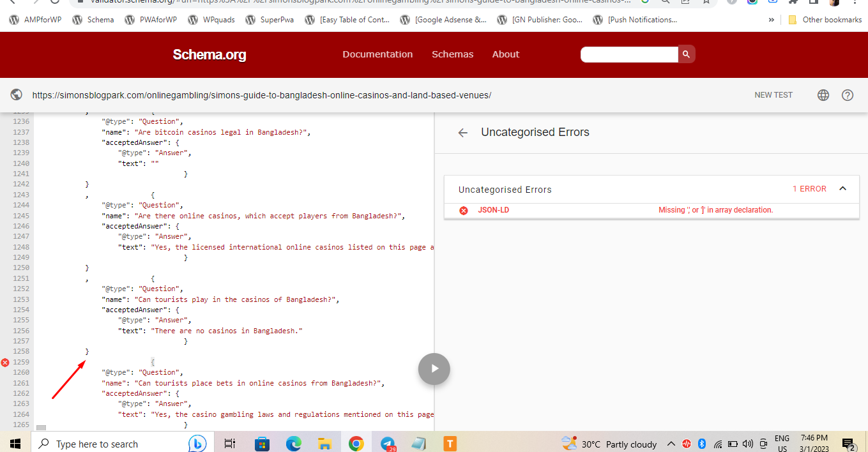Open the volume speaker tray icon
868x452 pixels.
pyautogui.click(x=748, y=444)
